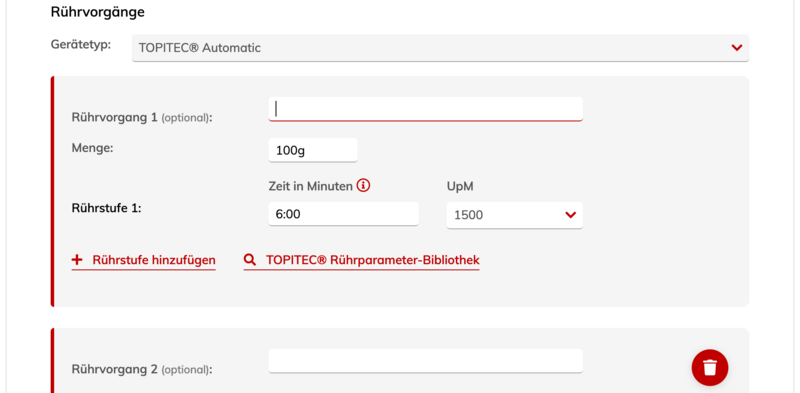Open the TOPITEC® Rührparameter-Bibliothek link
This screenshot has height=393, width=800.
tap(362, 260)
